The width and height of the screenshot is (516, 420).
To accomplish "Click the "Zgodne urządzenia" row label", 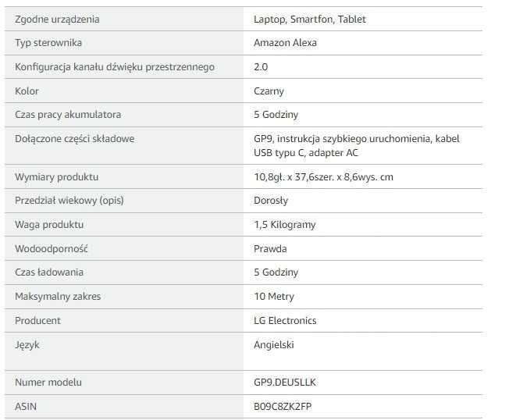I will pyautogui.click(x=57, y=19).
